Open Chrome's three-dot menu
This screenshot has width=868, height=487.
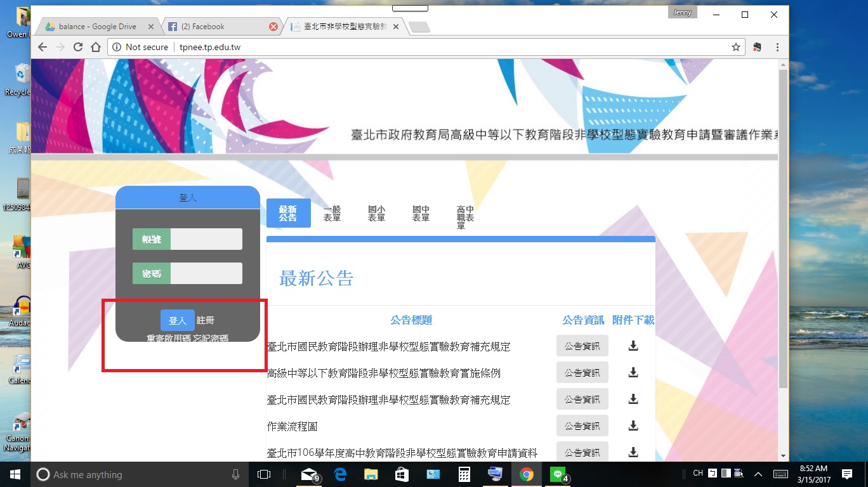pos(776,47)
